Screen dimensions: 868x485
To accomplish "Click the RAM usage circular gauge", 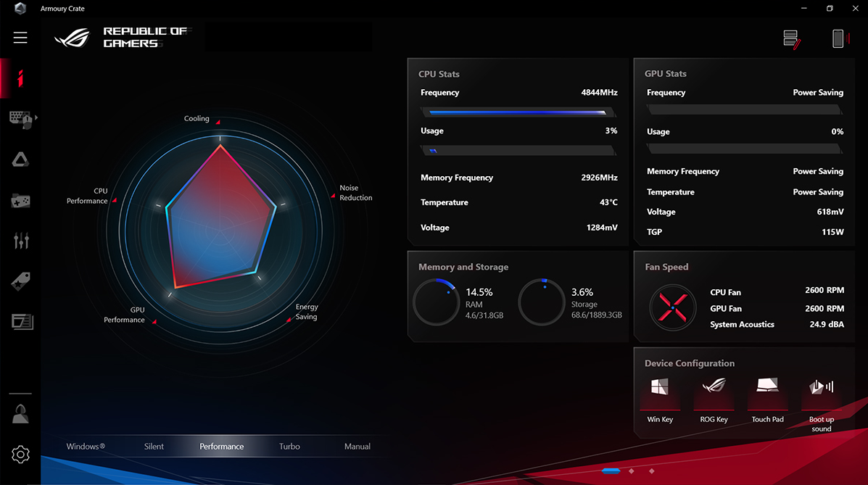I will pos(437,302).
